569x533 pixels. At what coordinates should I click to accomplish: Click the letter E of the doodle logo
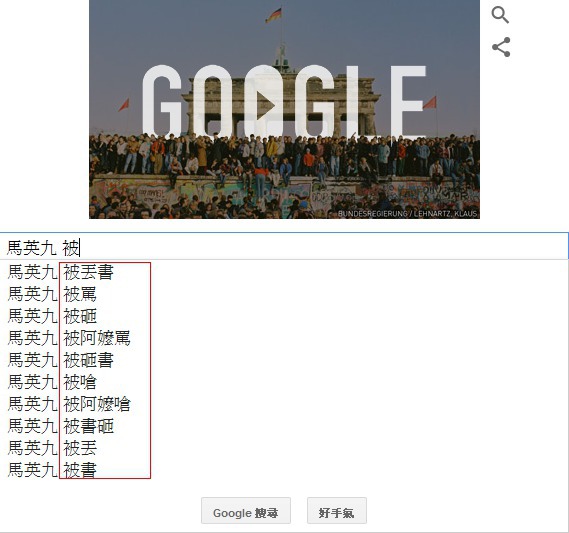pyautogui.click(x=408, y=101)
